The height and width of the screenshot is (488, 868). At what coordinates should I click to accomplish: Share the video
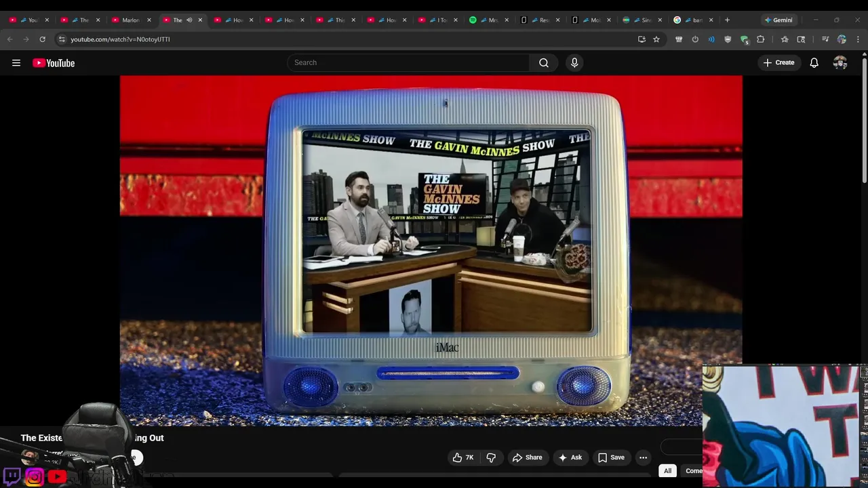pos(527,457)
